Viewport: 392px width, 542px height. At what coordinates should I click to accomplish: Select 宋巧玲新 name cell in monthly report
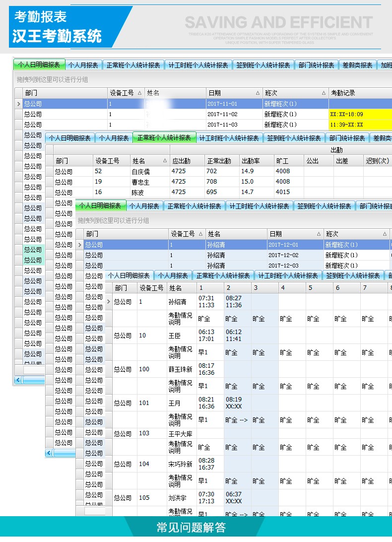click(182, 464)
